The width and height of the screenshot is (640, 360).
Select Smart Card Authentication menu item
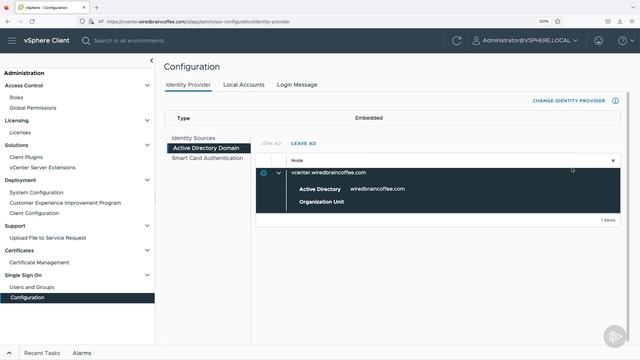[x=207, y=158]
